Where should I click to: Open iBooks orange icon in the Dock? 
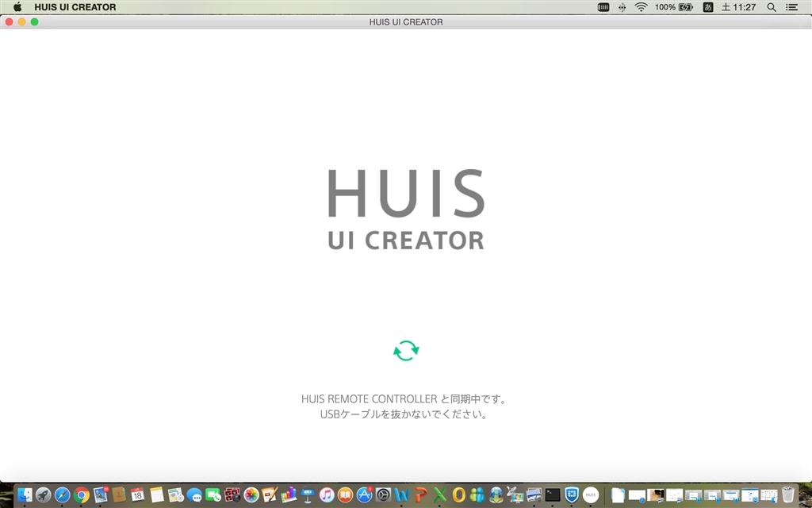click(x=346, y=495)
